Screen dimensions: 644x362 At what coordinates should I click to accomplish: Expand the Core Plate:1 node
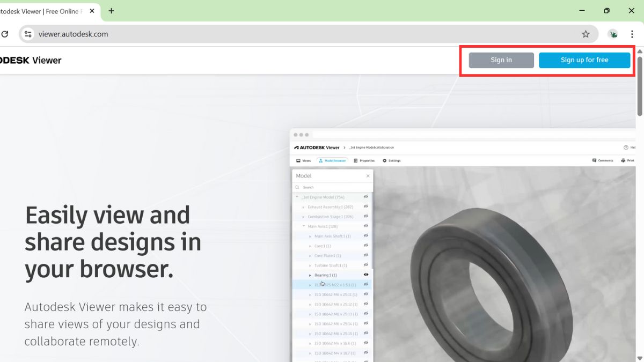click(x=310, y=255)
